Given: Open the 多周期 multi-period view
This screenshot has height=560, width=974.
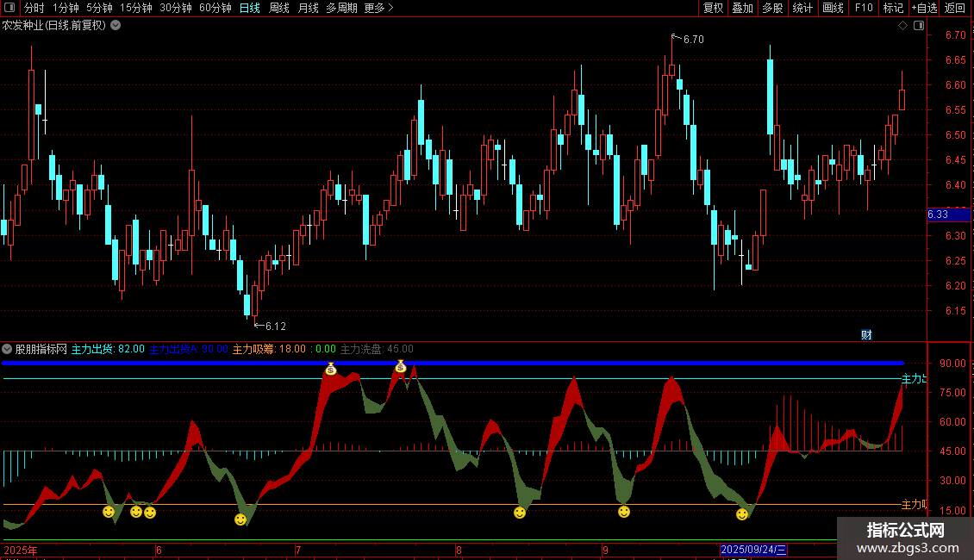Looking at the screenshot, I should click(x=341, y=8).
